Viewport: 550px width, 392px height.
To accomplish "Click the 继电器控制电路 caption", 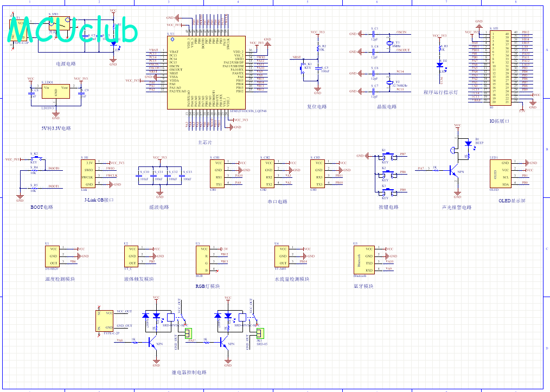I will tap(189, 372).
